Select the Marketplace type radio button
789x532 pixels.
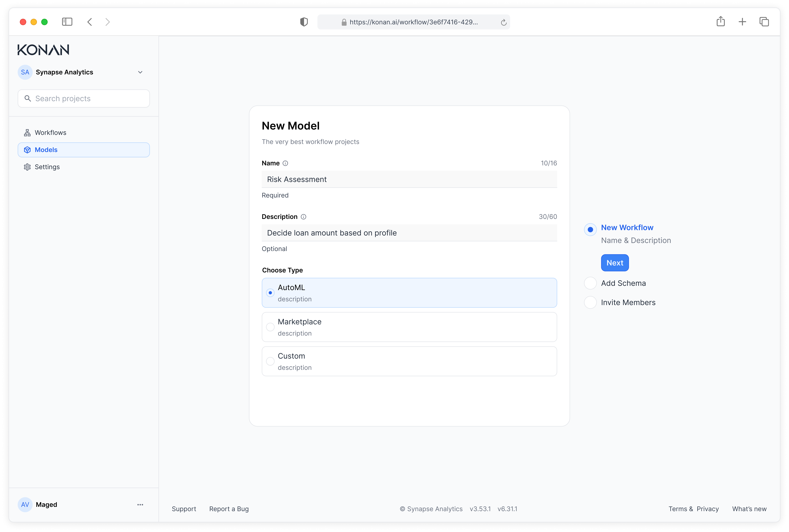pyautogui.click(x=270, y=327)
